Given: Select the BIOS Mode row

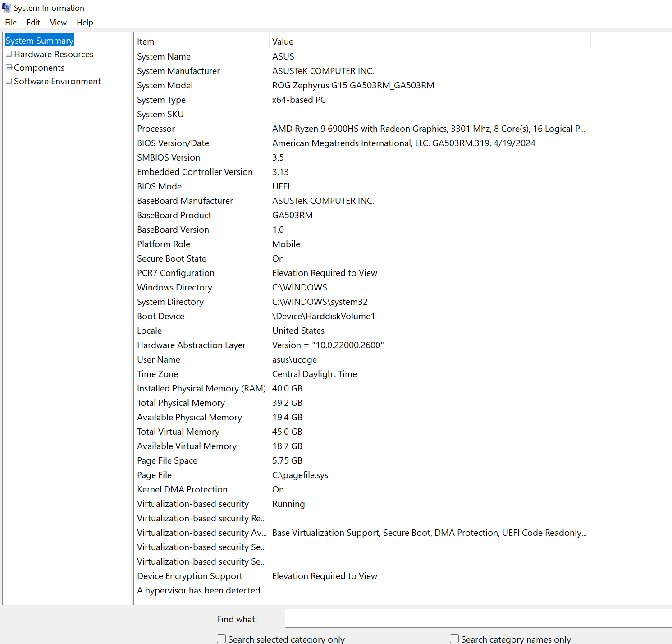Looking at the screenshot, I should [x=362, y=186].
